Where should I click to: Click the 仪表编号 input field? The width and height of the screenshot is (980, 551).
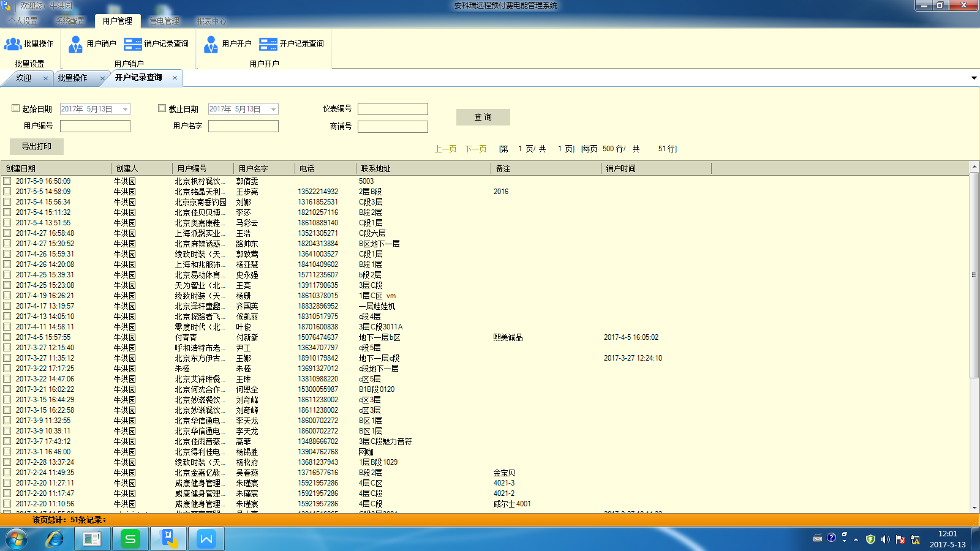click(393, 109)
